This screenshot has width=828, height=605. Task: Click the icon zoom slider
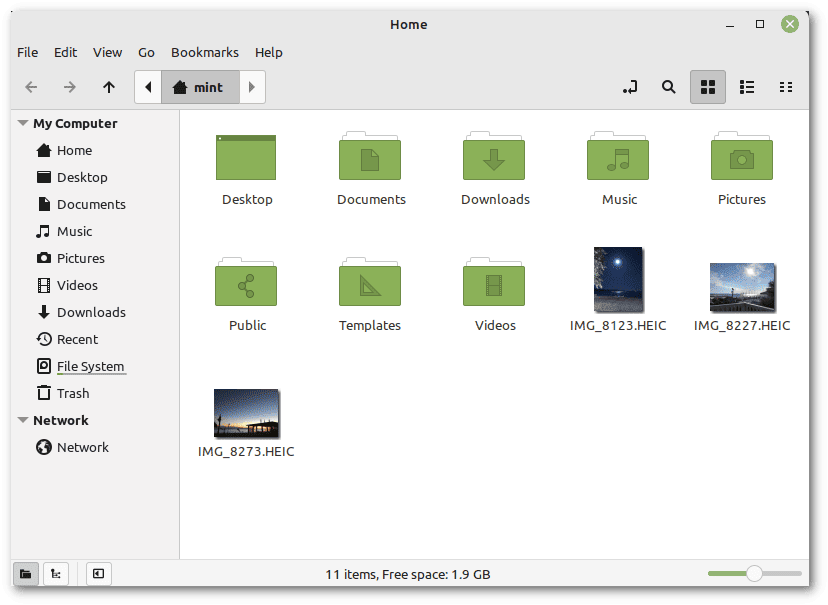pos(754,573)
